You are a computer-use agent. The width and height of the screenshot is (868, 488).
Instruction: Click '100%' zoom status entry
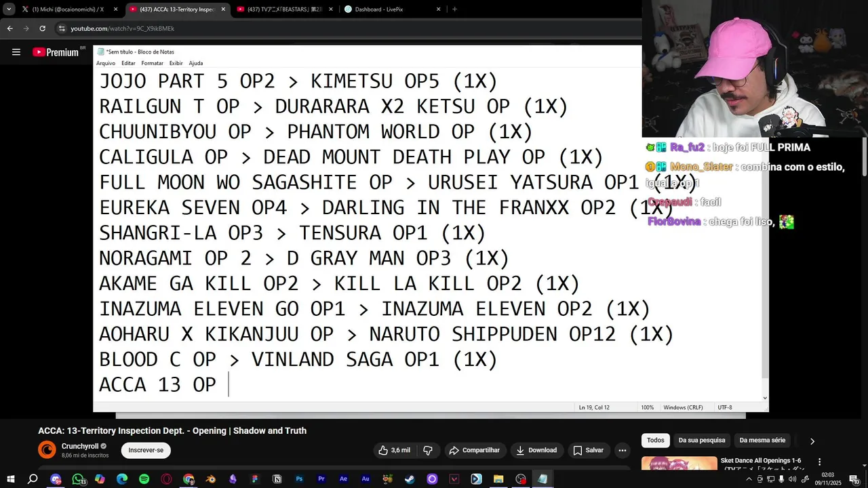(647, 407)
